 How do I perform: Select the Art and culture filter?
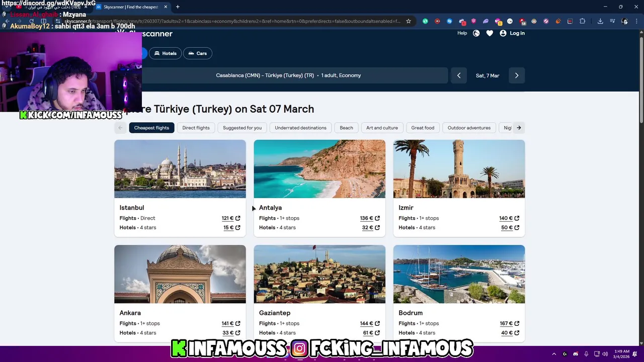tap(382, 128)
